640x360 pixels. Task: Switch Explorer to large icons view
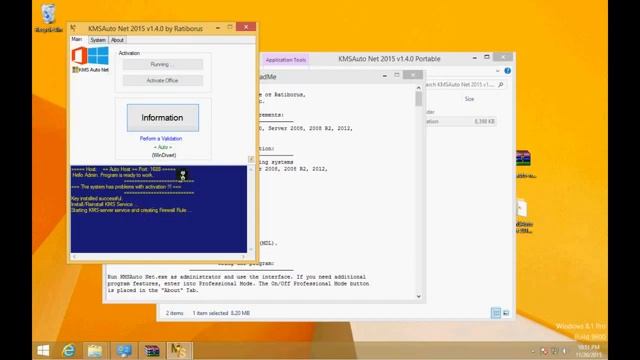506,313
